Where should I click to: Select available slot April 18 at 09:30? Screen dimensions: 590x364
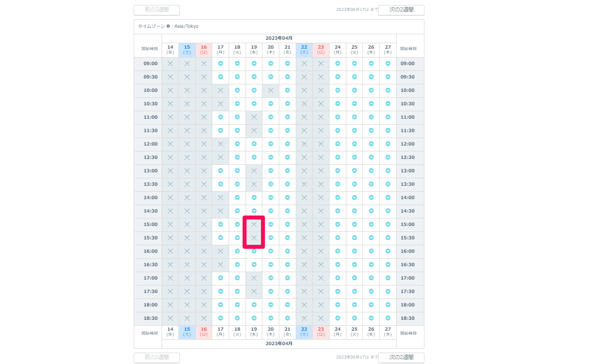(237, 76)
